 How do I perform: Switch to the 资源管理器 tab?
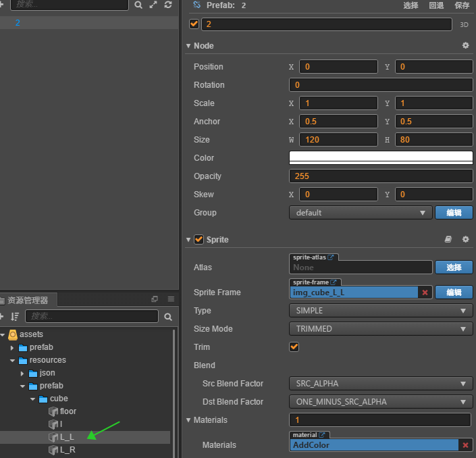coord(28,300)
